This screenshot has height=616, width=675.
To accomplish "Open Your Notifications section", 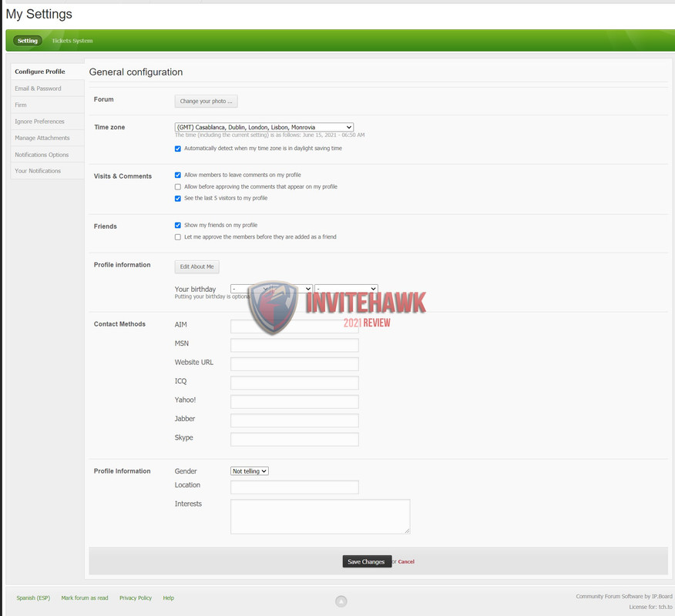I will click(x=47, y=171).
